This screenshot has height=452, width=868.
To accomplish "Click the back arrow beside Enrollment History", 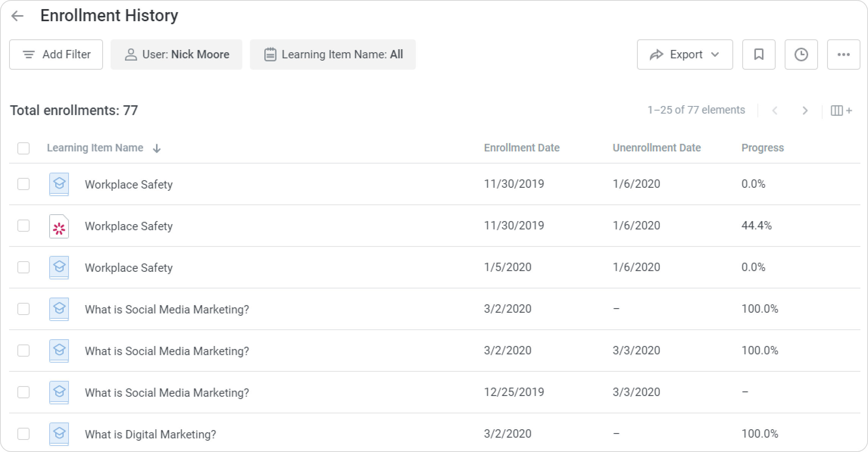I will coord(17,16).
